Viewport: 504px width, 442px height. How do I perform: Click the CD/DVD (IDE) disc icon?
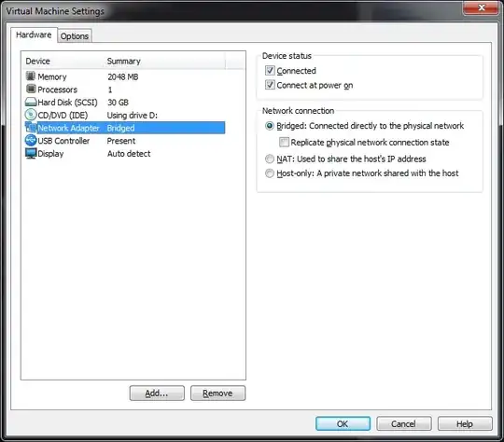pos(31,115)
